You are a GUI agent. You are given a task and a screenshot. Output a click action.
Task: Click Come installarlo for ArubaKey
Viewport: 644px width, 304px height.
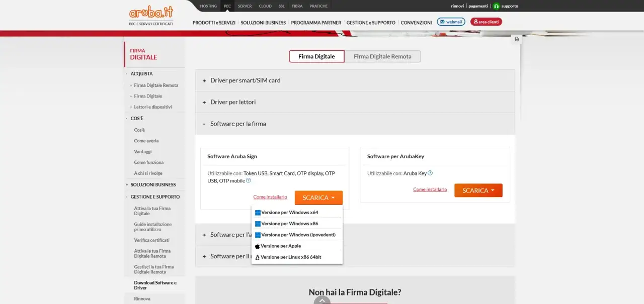pyautogui.click(x=430, y=189)
